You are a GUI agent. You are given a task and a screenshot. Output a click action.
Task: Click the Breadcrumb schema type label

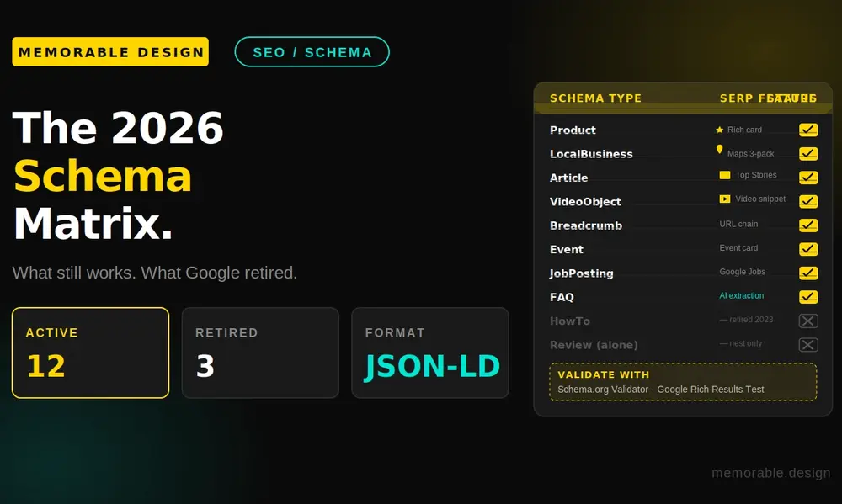tap(586, 225)
